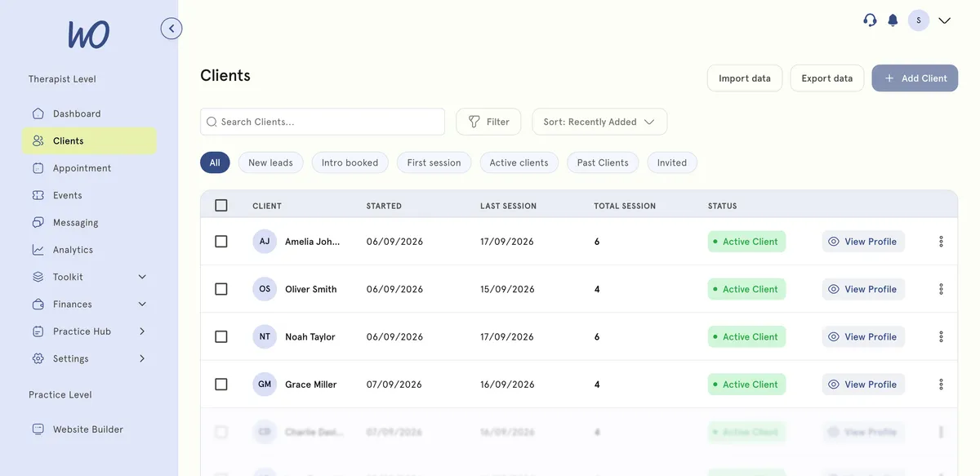Screen dimensions: 980x476
Task: Open support via the headset icon
Action: 870,20
